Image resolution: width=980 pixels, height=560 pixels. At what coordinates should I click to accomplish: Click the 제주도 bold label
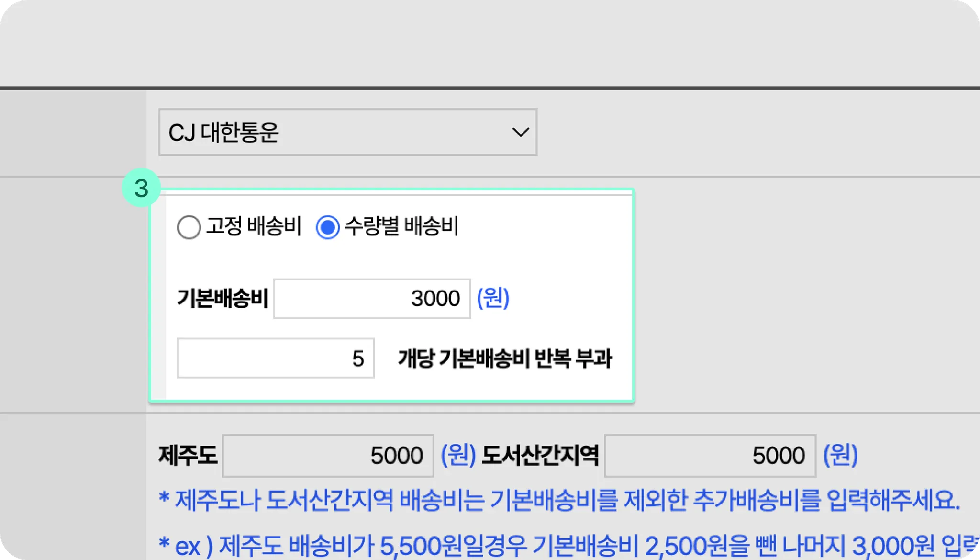(x=188, y=455)
